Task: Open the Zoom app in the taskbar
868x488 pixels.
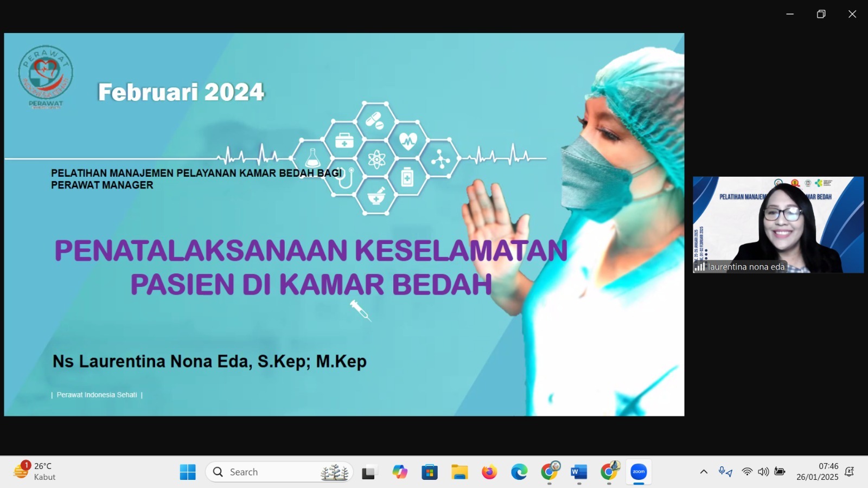Action: (639, 472)
